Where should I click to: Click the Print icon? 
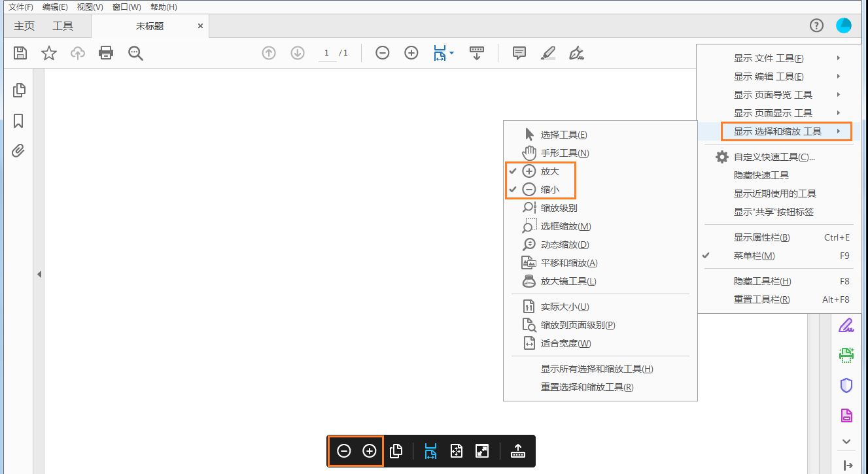pos(107,53)
